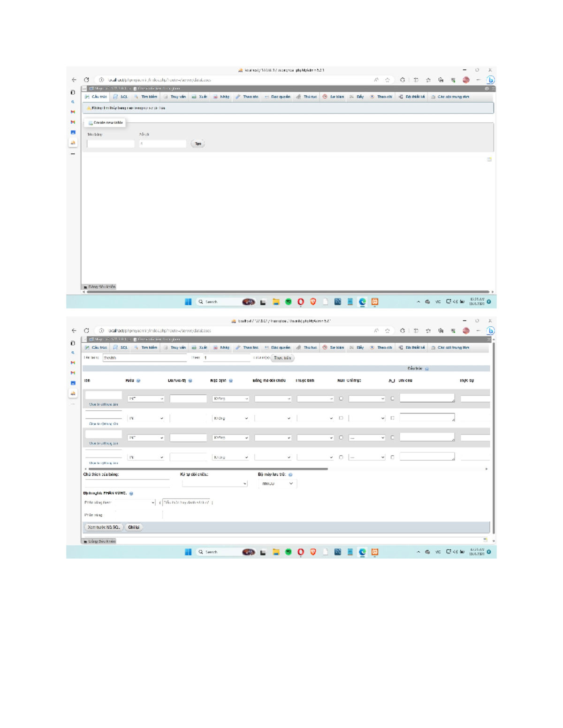
Task: Tick Null checkbox in first column row
Action: point(341,399)
